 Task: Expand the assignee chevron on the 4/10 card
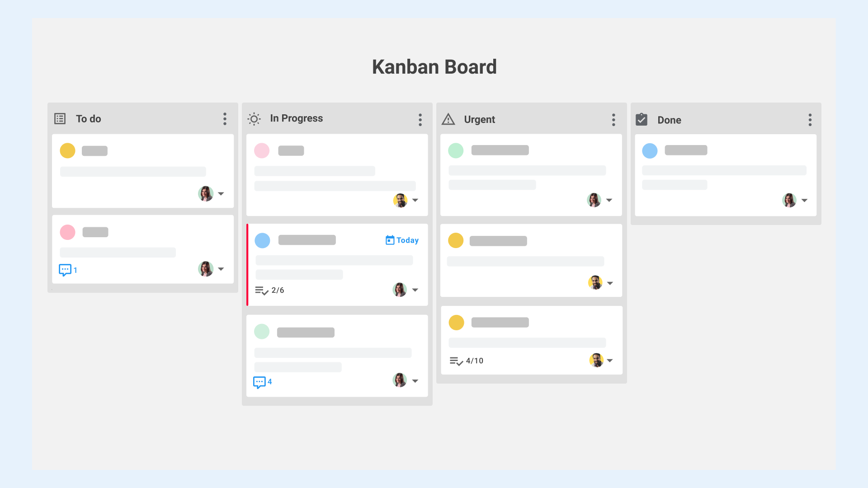(610, 361)
